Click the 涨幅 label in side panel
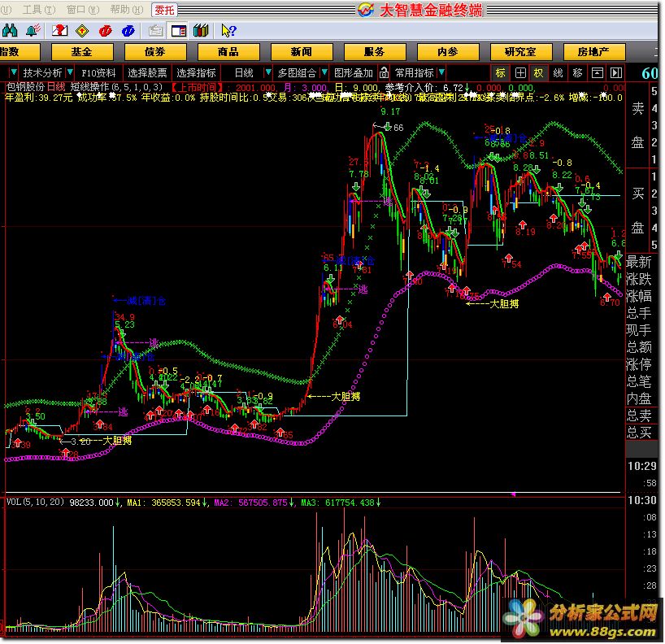The image size is (665, 644). pyautogui.click(x=639, y=296)
